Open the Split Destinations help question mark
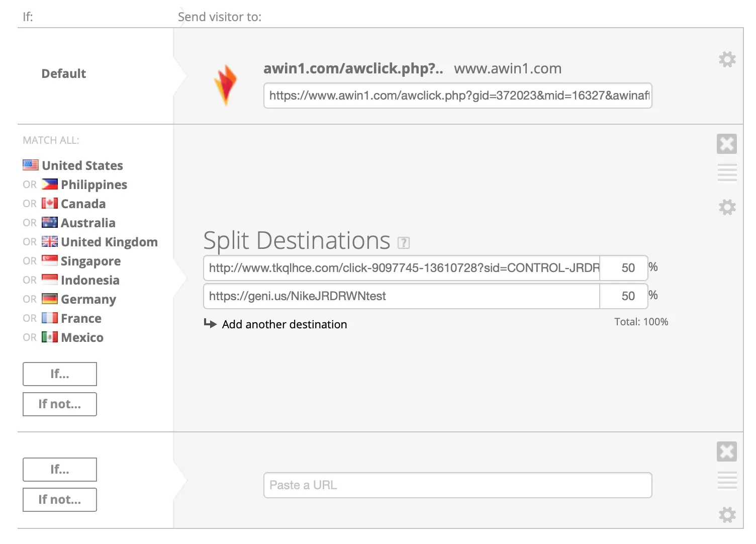 click(x=403, y=243)
